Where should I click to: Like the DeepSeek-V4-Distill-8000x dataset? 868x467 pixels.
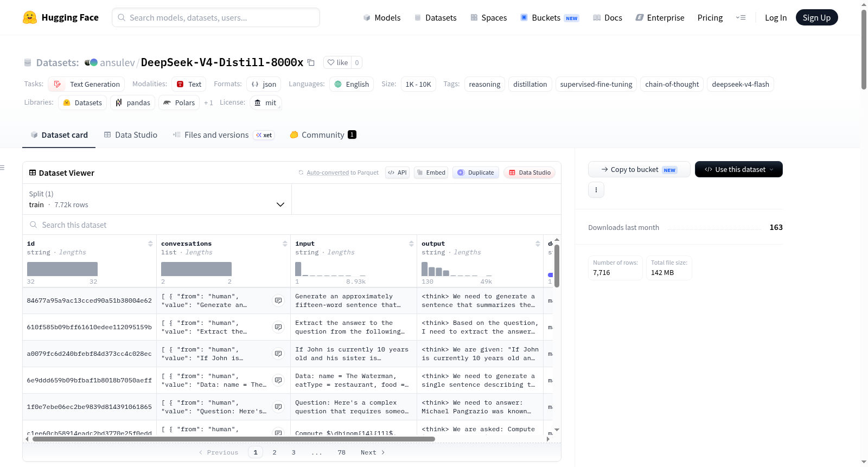click(x=337, y=62)
